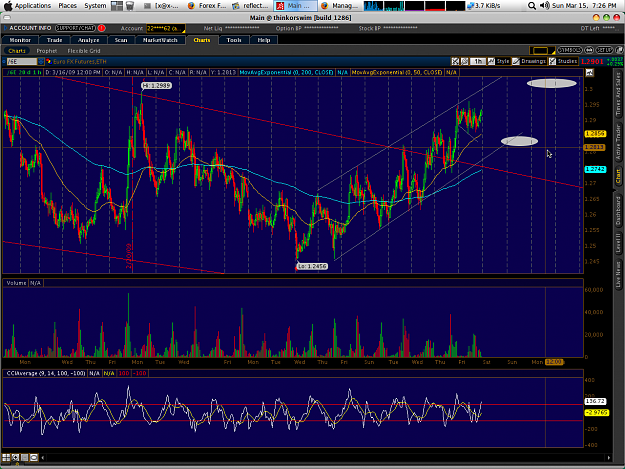Screen dimensions: 625x469
Task: Open the Level II side panel
Action: click(618, 244)
